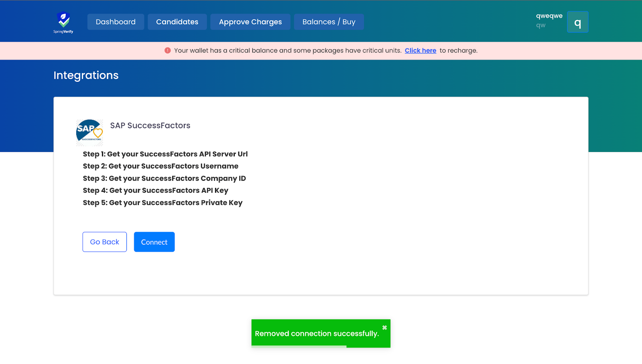642x364 pixels.
Task: Click the Integrations page heading
Action: tap(86, 75)
